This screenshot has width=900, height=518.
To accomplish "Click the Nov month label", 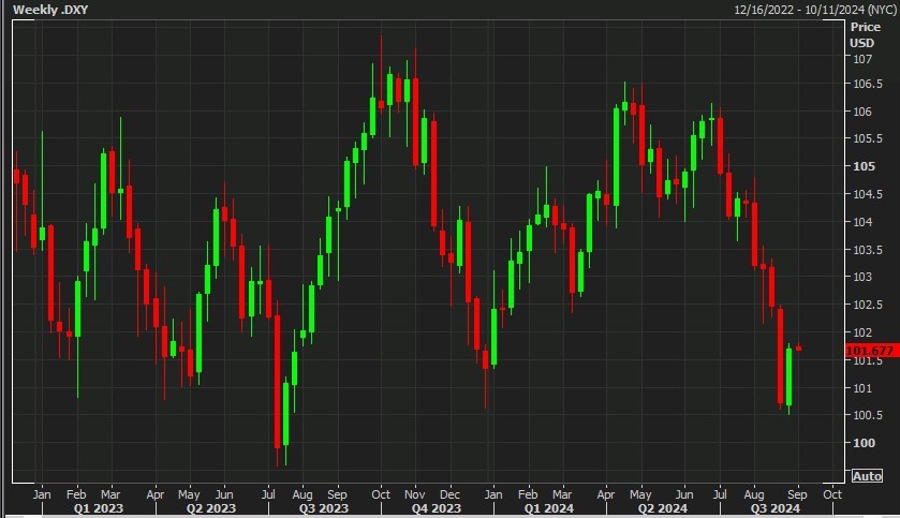I will click(x=414, y=494).
